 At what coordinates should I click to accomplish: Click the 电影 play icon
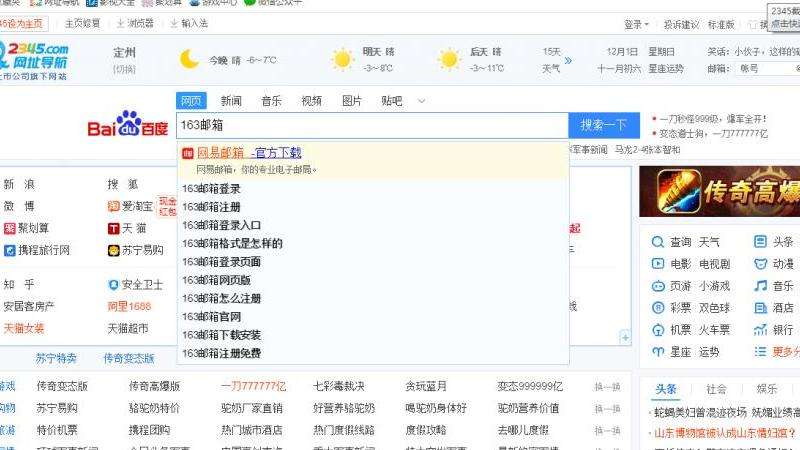click(x=658, y=264)
